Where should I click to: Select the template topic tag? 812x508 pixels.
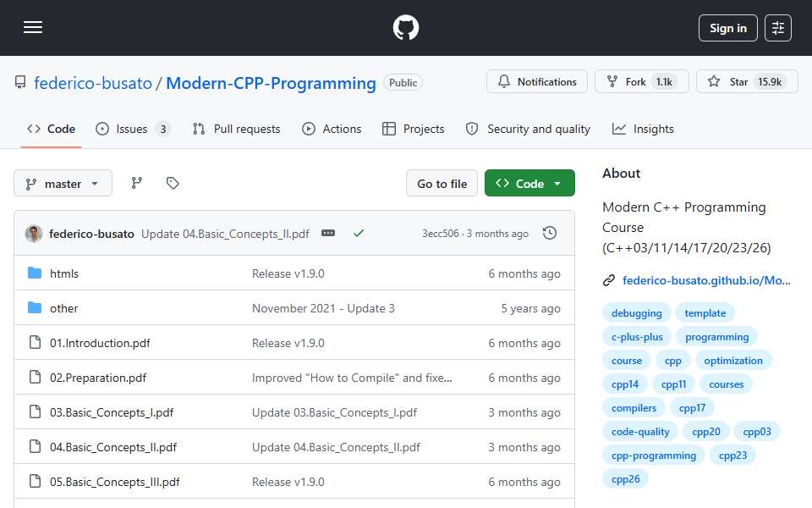[x=705, y=313]
